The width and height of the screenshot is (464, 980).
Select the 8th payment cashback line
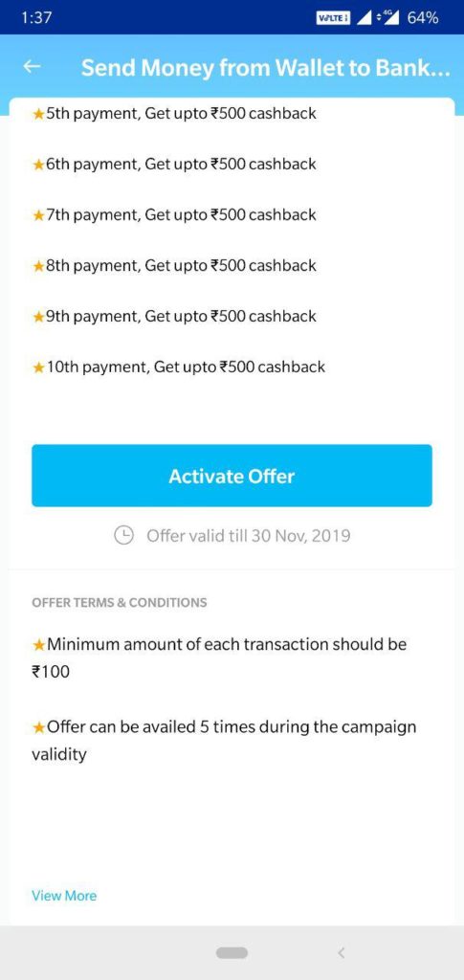click(x=174, y=266)
